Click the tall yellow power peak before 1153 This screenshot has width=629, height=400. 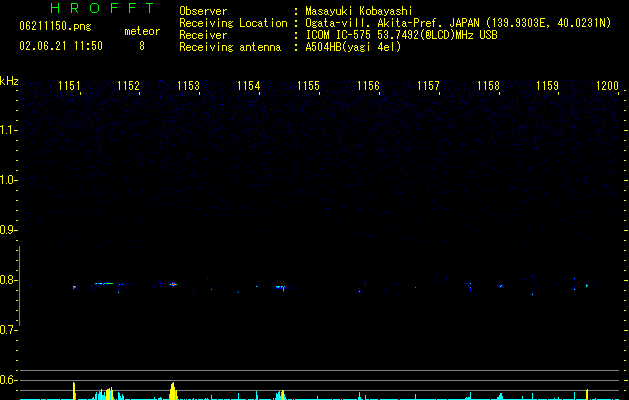coord(173,391)
